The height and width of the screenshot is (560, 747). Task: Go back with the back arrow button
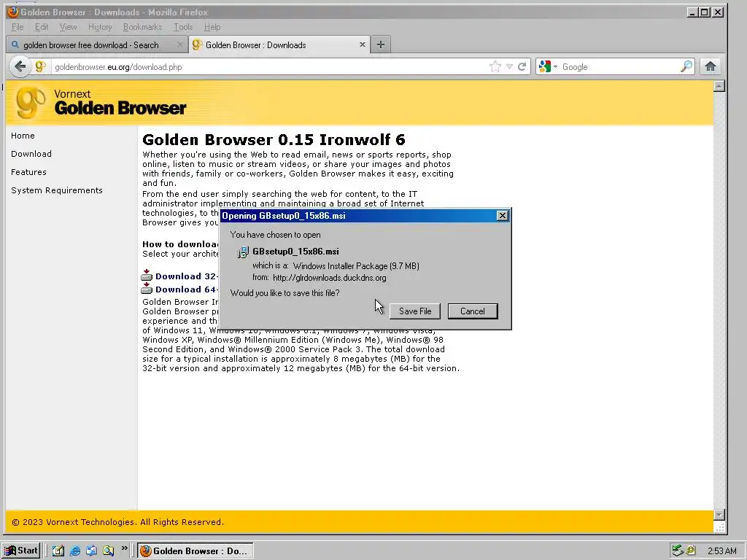20,66
